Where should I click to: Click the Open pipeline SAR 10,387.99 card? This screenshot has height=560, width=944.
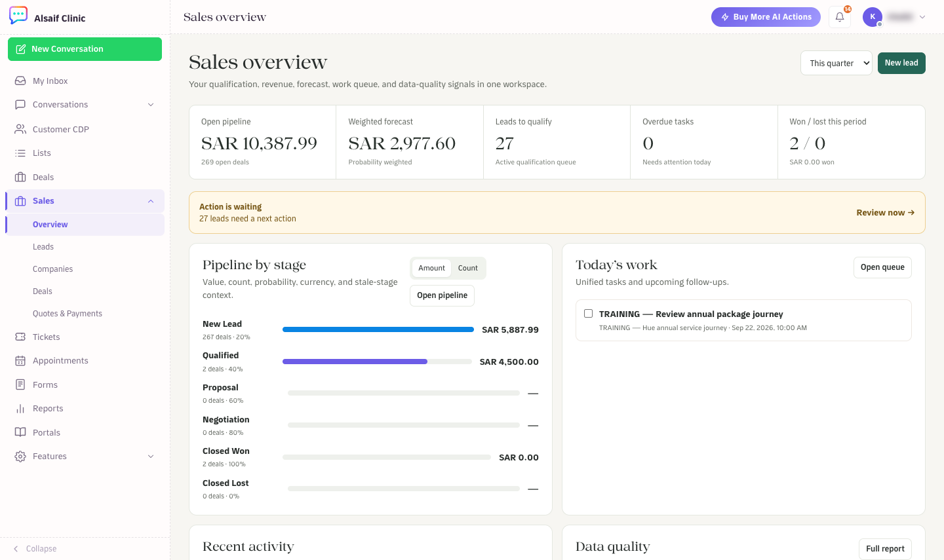tap(262, 142)
